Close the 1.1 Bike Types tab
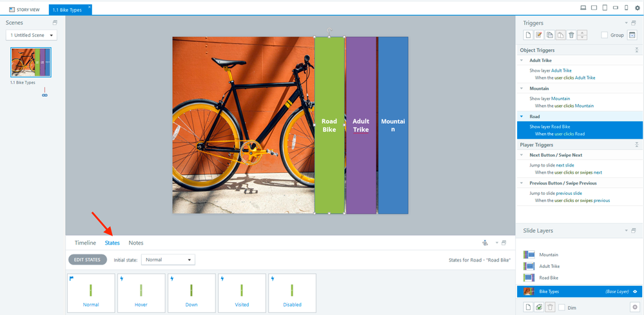Image resolution: width=644 pixels, height=315 pixels. [x=90, y=6]
